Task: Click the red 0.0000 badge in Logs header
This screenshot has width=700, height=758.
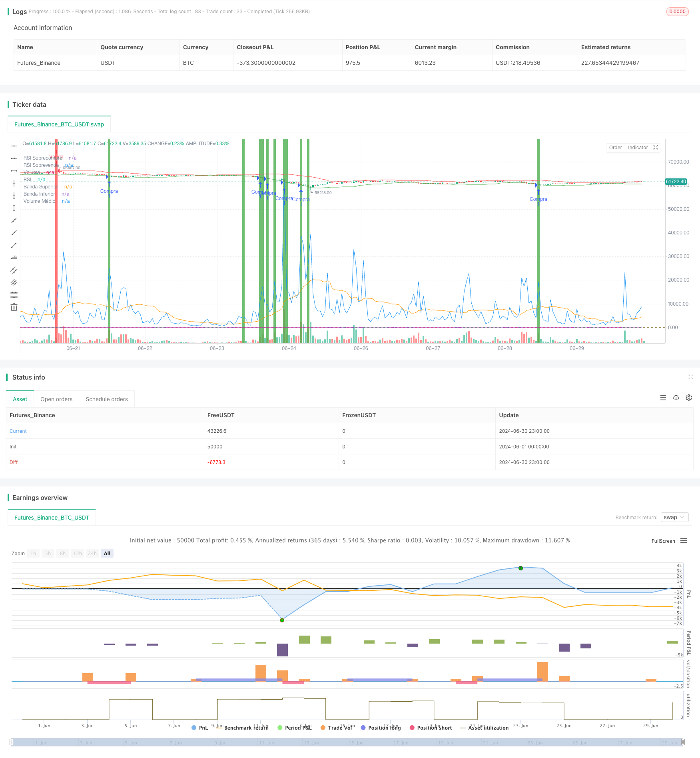Action: [x=677, y=12]
